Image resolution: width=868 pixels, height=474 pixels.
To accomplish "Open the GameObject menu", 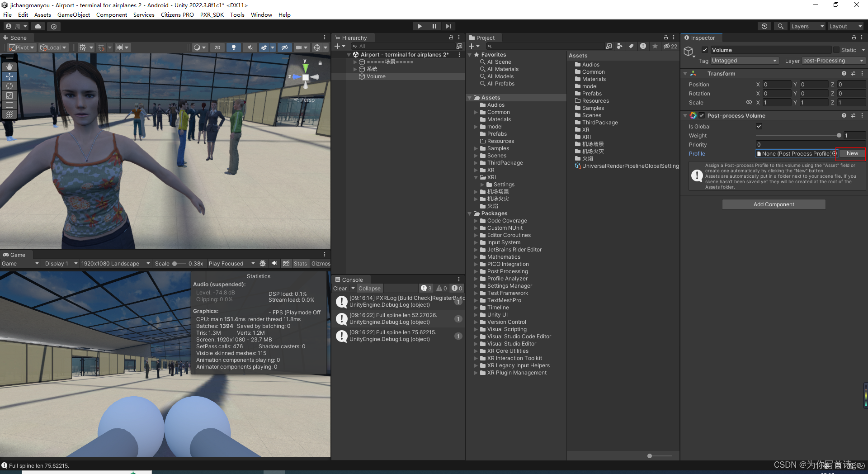I will click(73, 14).
